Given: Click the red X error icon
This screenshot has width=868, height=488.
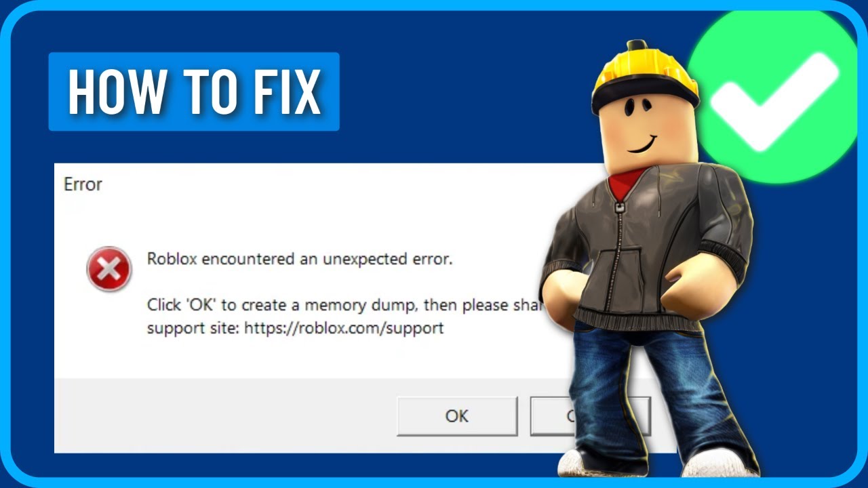Looking at the screenshot, I should tap(108, 269).
